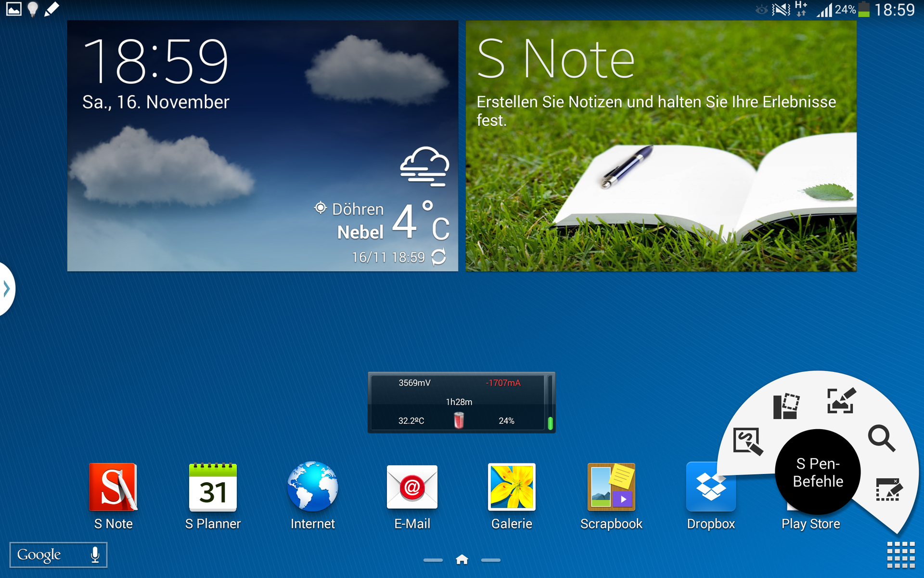Open the E-Mail app
The height and width of the screenshot is (578, 924).
[412, 487]
